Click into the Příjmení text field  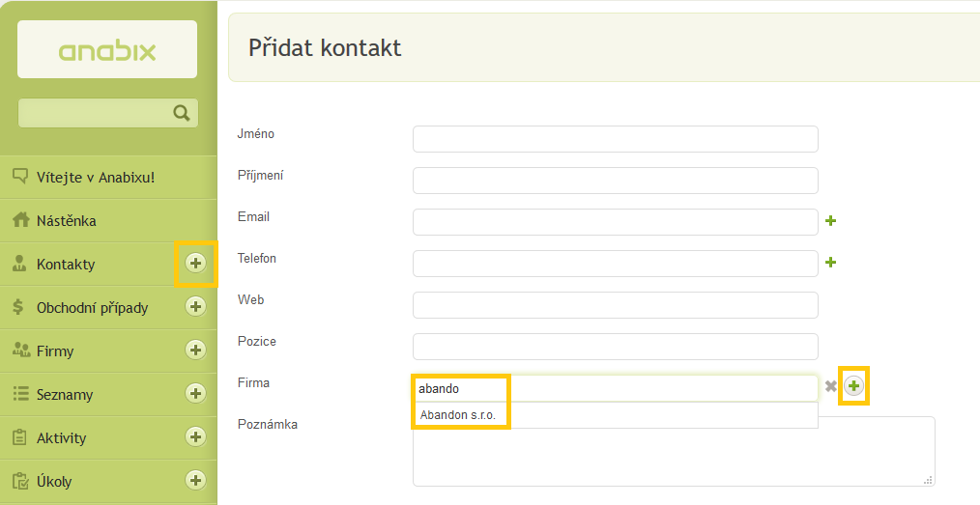615,181
